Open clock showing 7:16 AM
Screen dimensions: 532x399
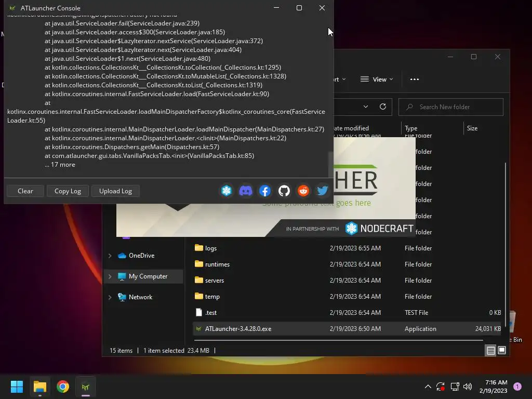pos(494,387)
